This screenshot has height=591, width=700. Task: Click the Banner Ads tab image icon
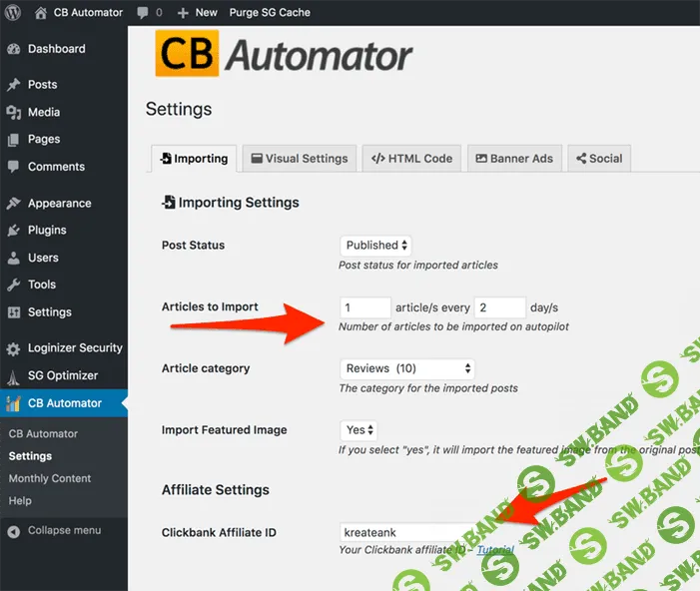(481, 159)
